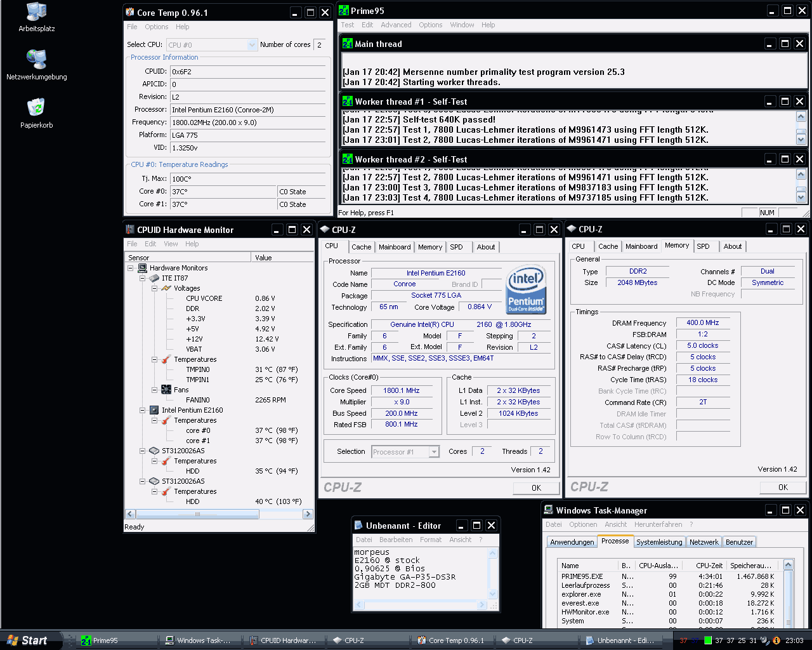Viewport: 812px width, 650px height.
Task: Click the Value column header in Hardware Monitor
Action: point(282,257)
